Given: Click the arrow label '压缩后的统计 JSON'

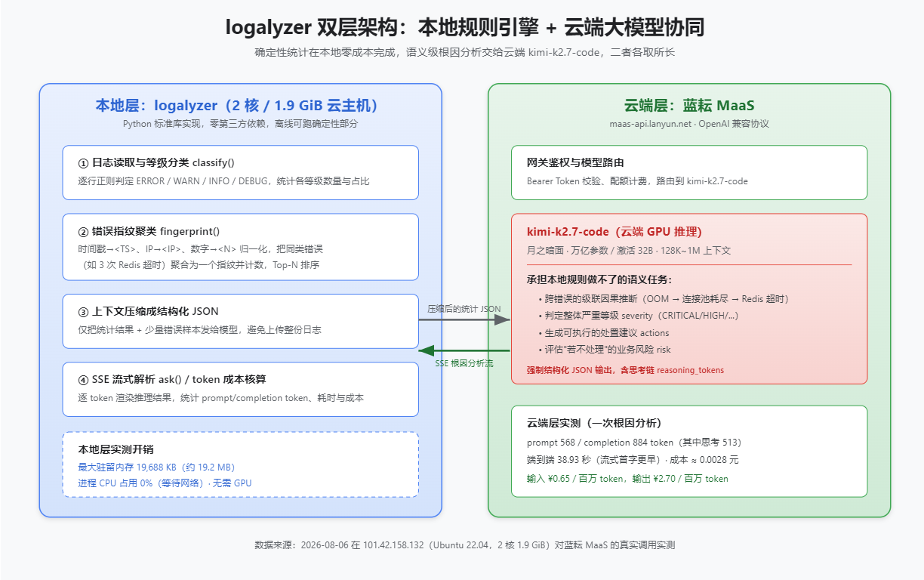Looking at the screenshot, I should pyautogui.click(x=464, y=309).
